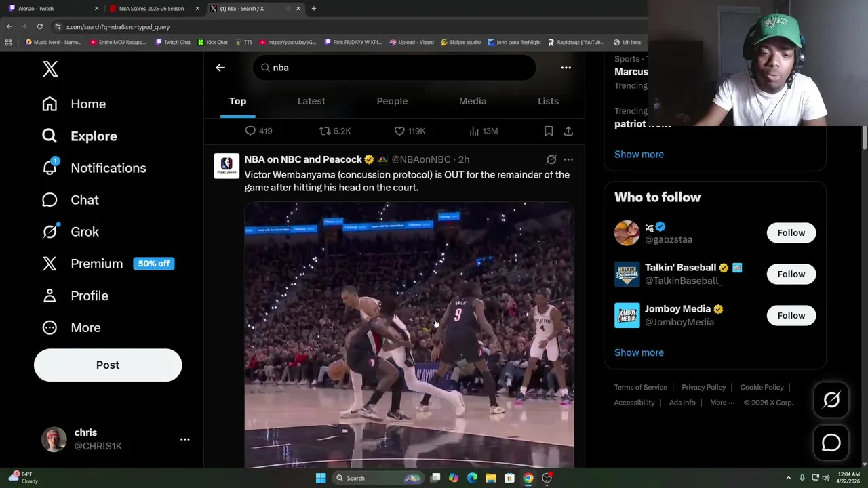Open @NBAonNBC handle link
Image resolution: width=868 pixels, height=488 pixels.
(x=420, y=159)
